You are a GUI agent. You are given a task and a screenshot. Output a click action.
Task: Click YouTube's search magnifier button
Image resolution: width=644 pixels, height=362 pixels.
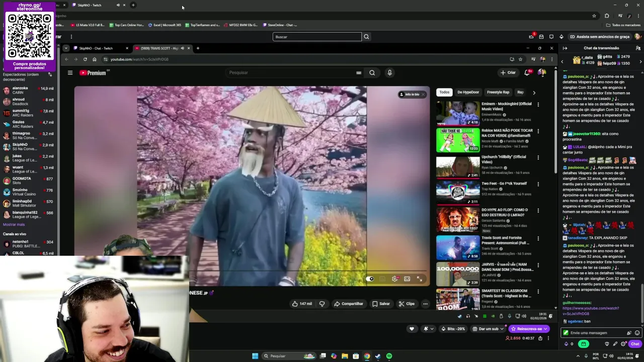click(372, 73)
